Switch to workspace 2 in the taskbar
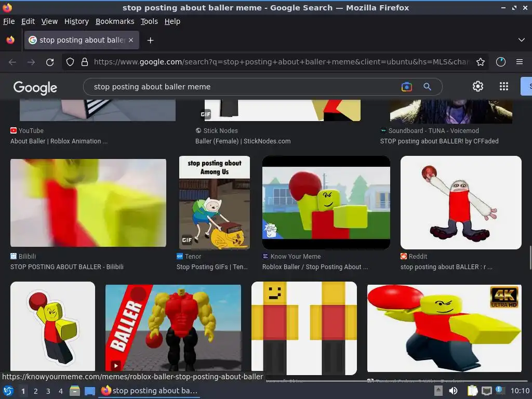Screen dimensions: 532x399 (x=36, y=391)
